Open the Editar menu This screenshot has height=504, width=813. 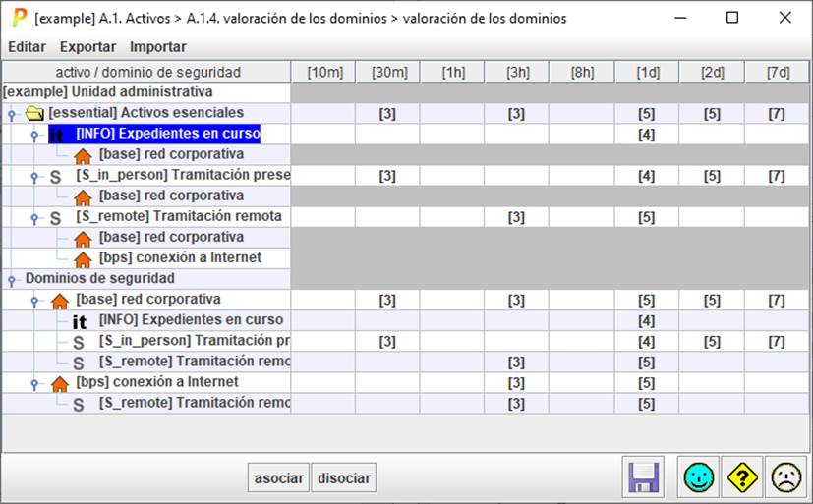click(28, 46)
